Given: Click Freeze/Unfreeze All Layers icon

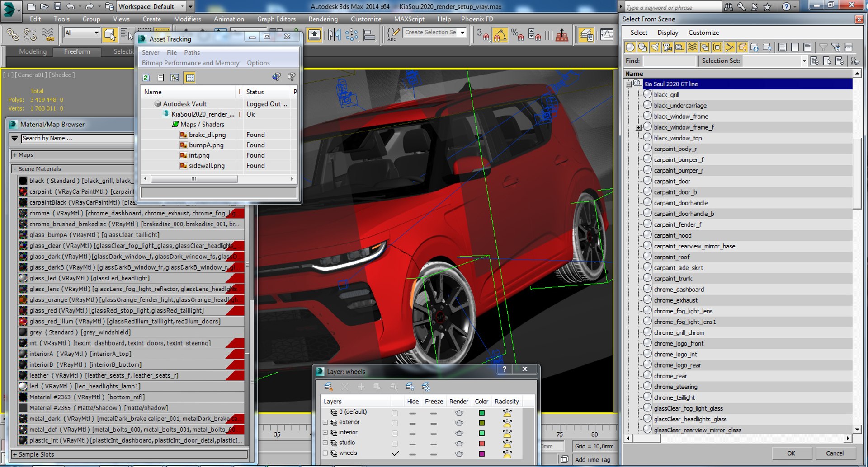Looking at the screenshot, I should 426,387.
